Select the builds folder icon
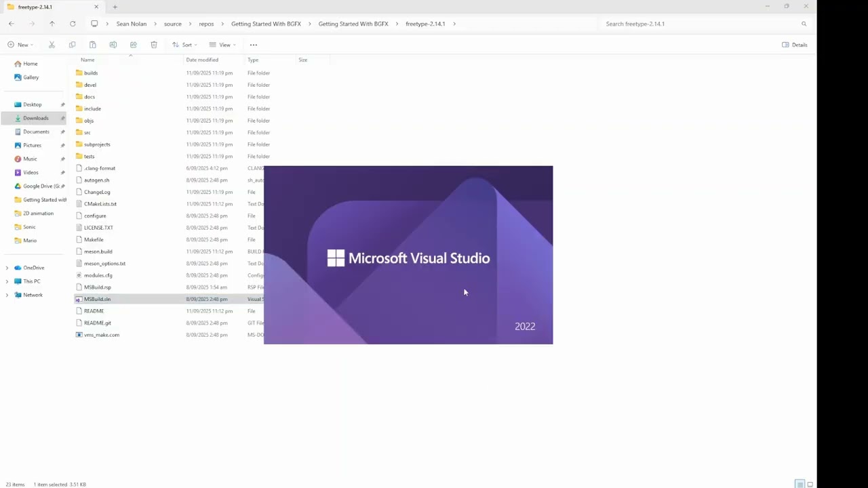Viewport: 868px width, 488px height. point(79,73)
